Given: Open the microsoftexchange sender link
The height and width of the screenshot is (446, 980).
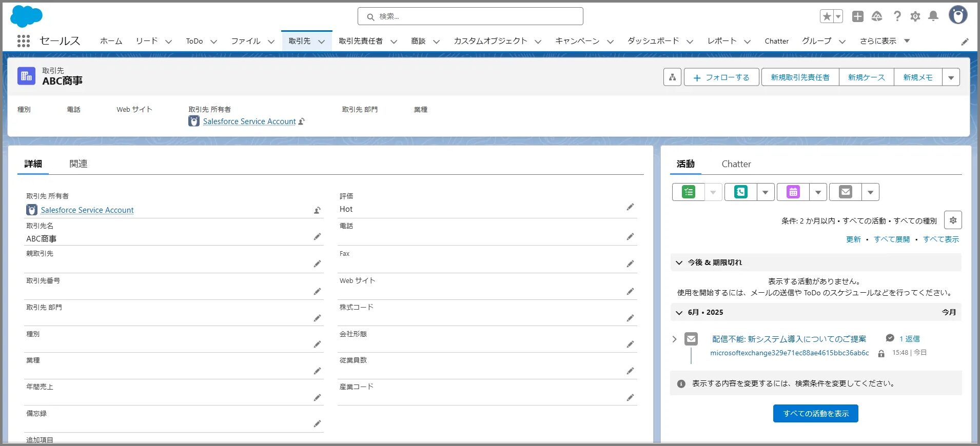Looking at the screenshot, I should coord(790,353).
